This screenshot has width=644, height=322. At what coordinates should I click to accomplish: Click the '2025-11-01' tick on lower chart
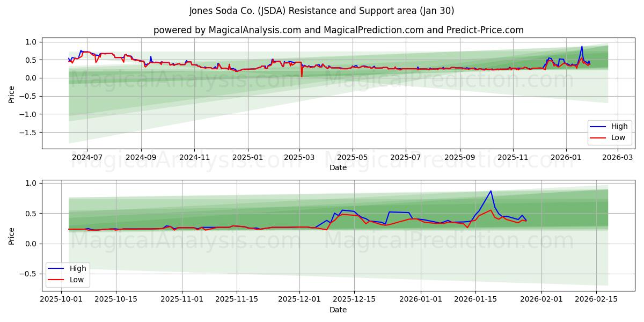(x=182, y=300)
